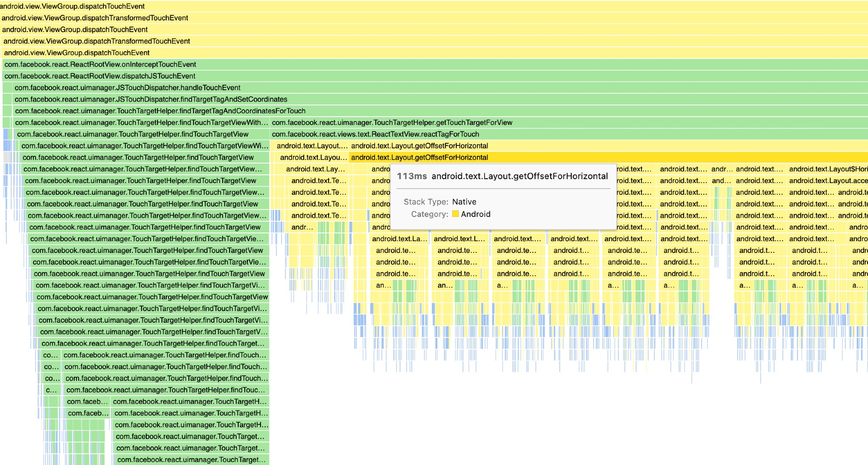Click the 113ms duration in tooltip
The width and height of the screenshot is (868, 465).
411,177
